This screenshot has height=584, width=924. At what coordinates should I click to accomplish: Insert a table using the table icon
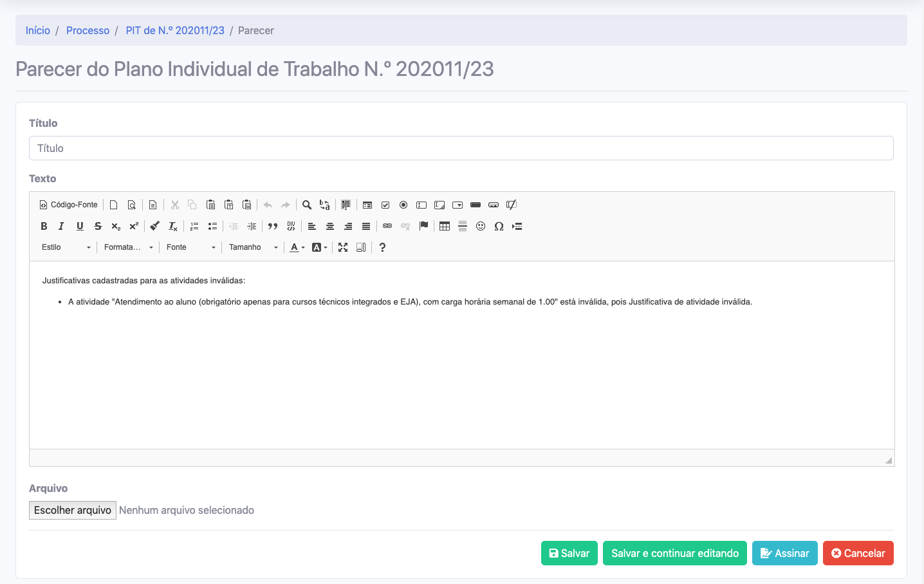click(x=445, y=226)
